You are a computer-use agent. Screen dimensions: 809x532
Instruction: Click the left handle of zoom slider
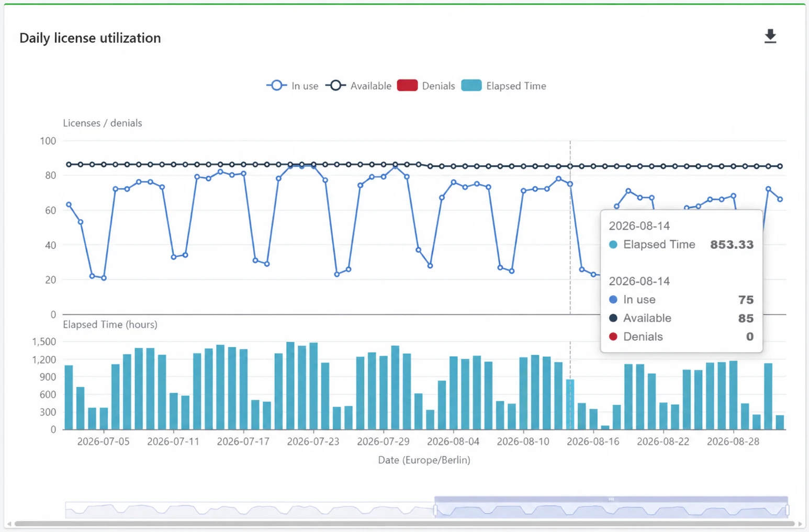(435, 510)
